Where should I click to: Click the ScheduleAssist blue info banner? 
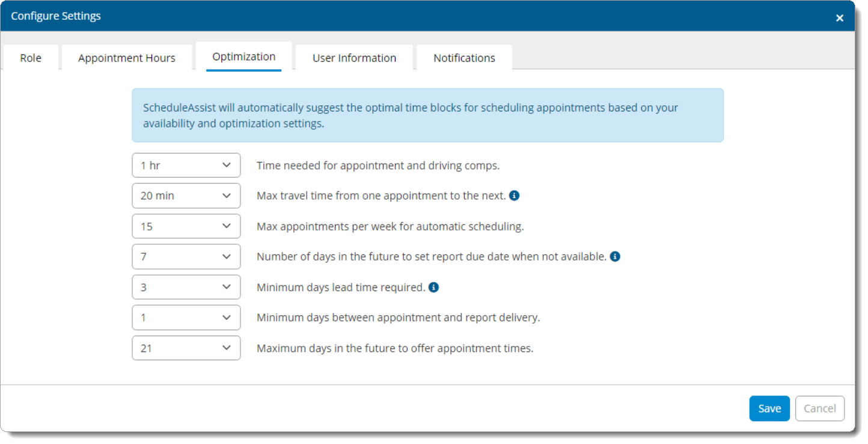[427, 116]
